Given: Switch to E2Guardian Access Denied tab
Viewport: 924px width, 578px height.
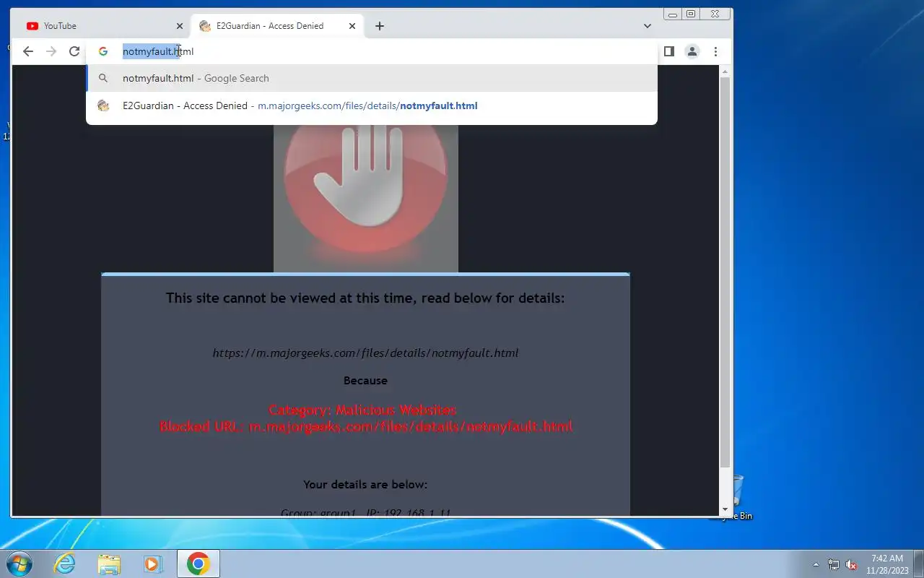Looking at the screenshot, I should tap(278, 26).
